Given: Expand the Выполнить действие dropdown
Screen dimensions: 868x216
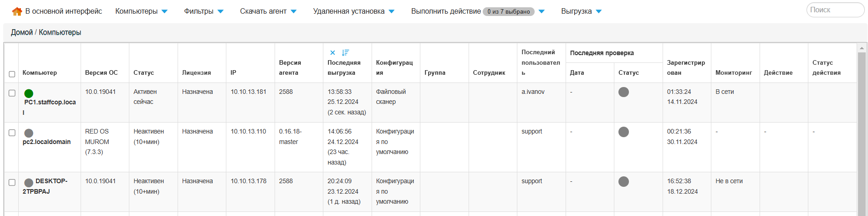Looking at the screenshot, I should pos(477,11).
